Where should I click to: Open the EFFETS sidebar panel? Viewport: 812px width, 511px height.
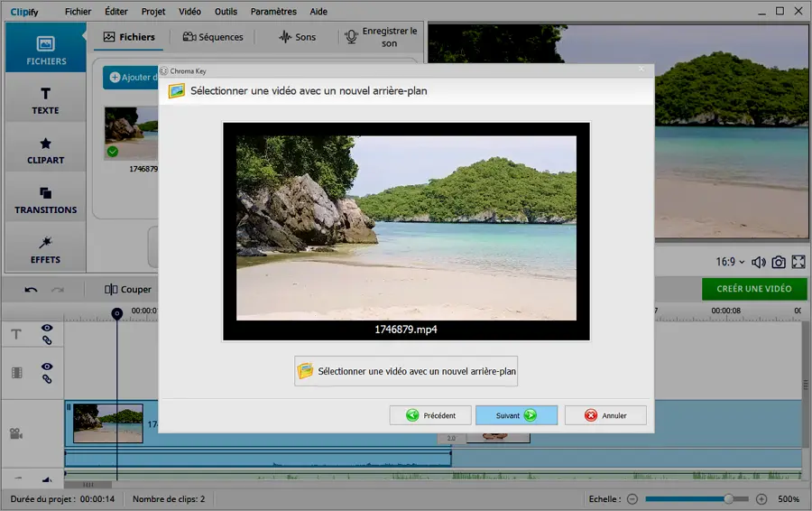point(46,249)
